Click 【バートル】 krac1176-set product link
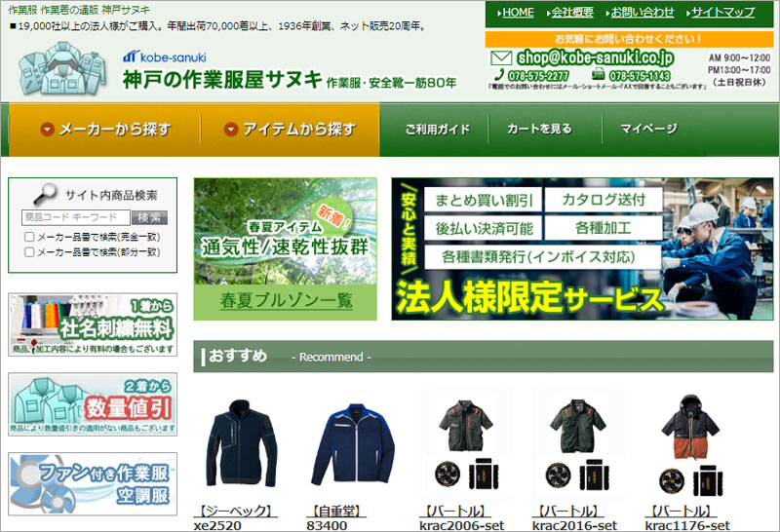 pos(687,517)
